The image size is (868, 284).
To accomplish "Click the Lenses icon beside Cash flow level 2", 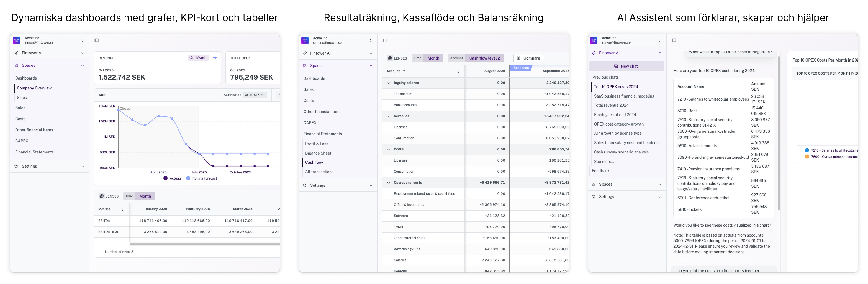I will (x=390, y=58).
